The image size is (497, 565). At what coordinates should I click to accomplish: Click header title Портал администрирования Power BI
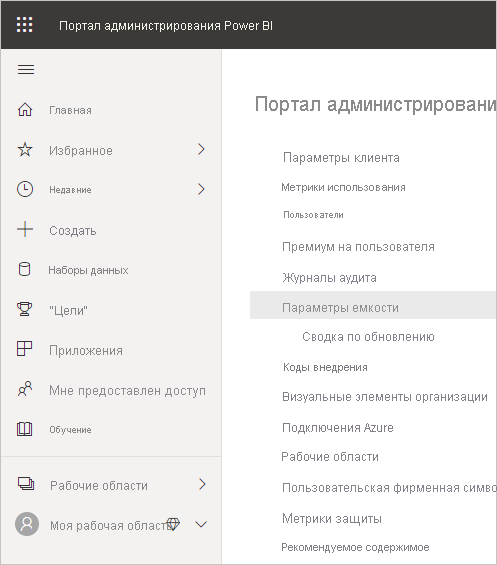(x=166, y=26)
